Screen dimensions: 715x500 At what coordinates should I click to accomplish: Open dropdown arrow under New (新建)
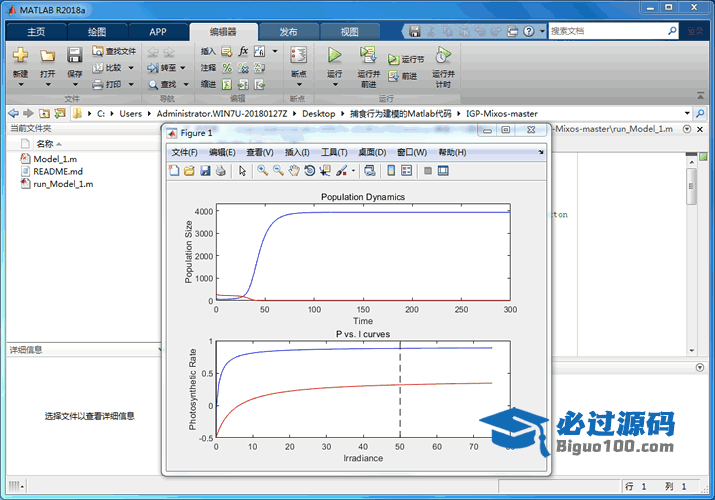21,85
